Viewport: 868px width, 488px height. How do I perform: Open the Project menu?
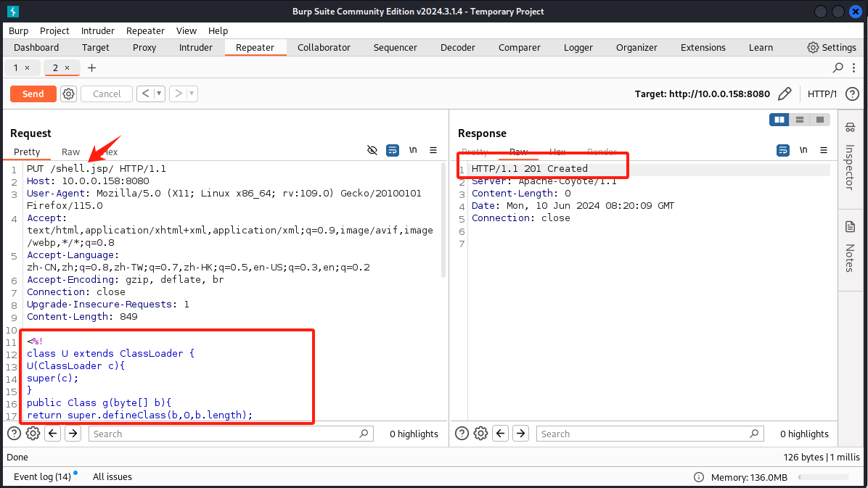point(54,31)
